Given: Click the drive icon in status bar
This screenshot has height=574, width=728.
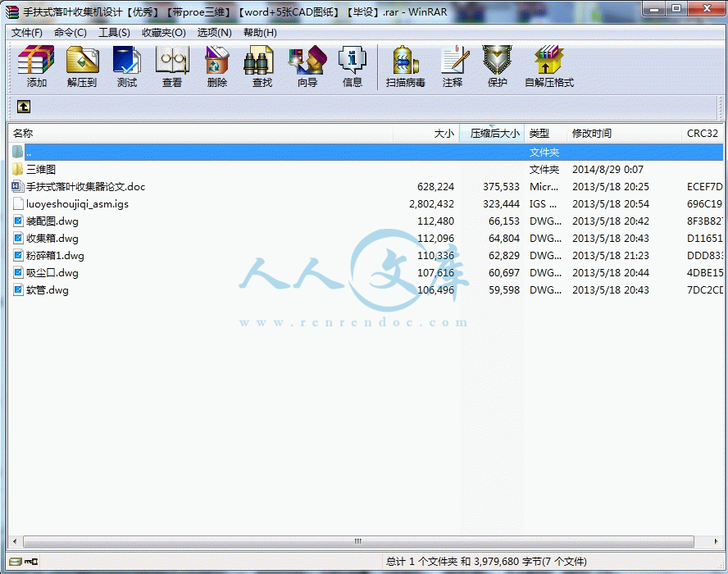Looking at the screenshot, I should click(16, 562).
